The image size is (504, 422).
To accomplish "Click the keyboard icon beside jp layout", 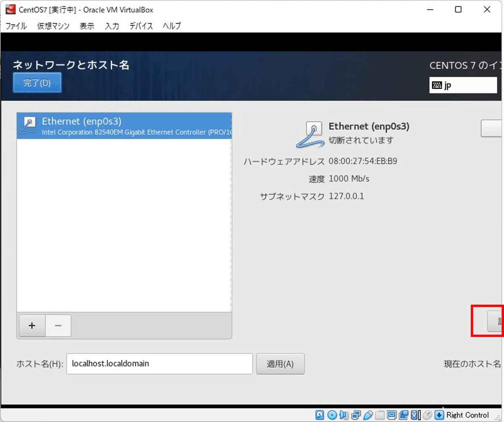I will point(437,85).
